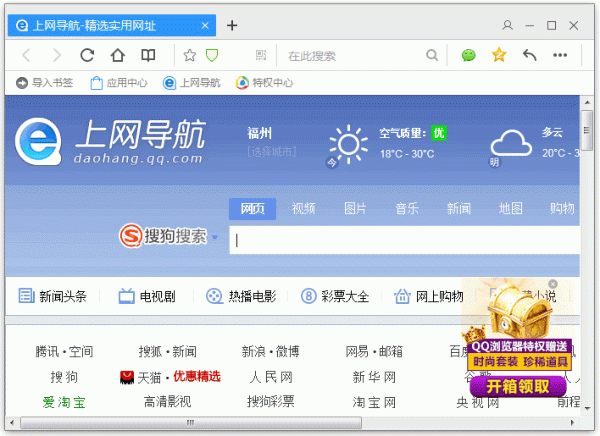Open the WeChat green bubble icon
This screenshot has height=436, width=600.
click(468, 56)
